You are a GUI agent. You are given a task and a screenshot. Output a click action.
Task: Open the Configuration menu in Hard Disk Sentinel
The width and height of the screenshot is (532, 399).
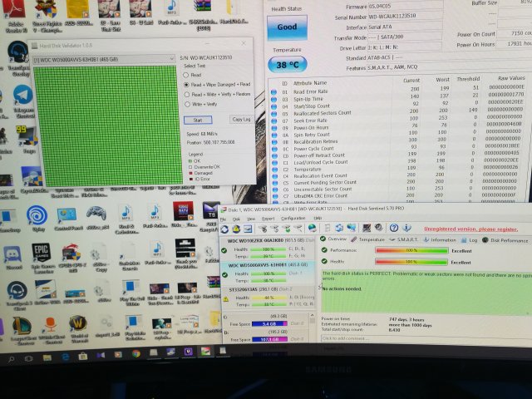pos(293,218)
